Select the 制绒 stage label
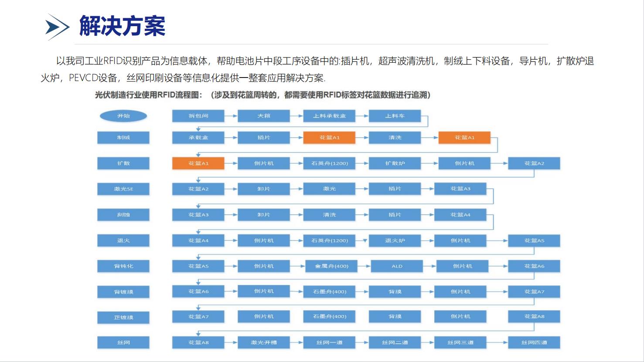The height and width of the screenshot is (362, 644). click(x=123, y=138)
